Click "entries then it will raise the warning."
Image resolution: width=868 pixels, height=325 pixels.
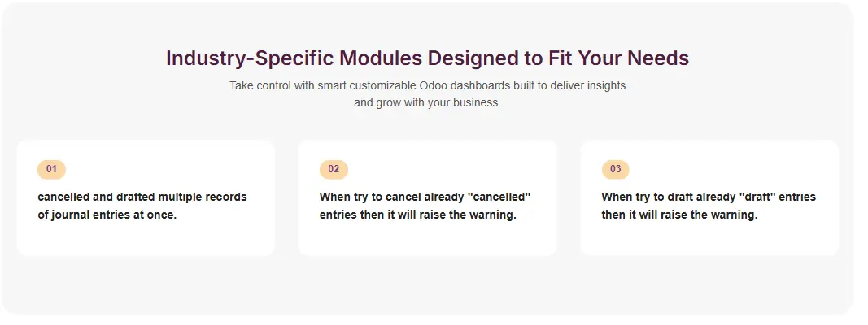pyautogui.click(x=417, y=214)
